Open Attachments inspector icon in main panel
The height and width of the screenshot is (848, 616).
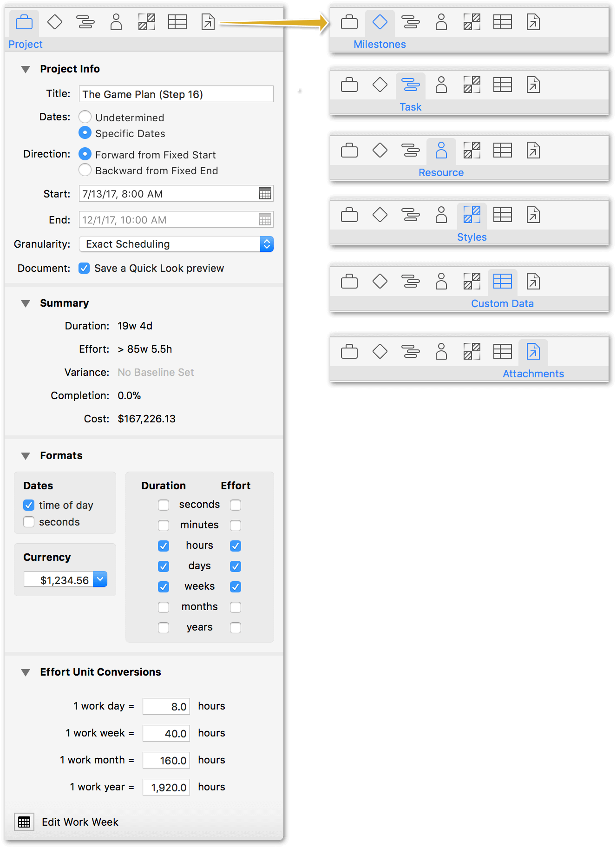tap(208, 22)
